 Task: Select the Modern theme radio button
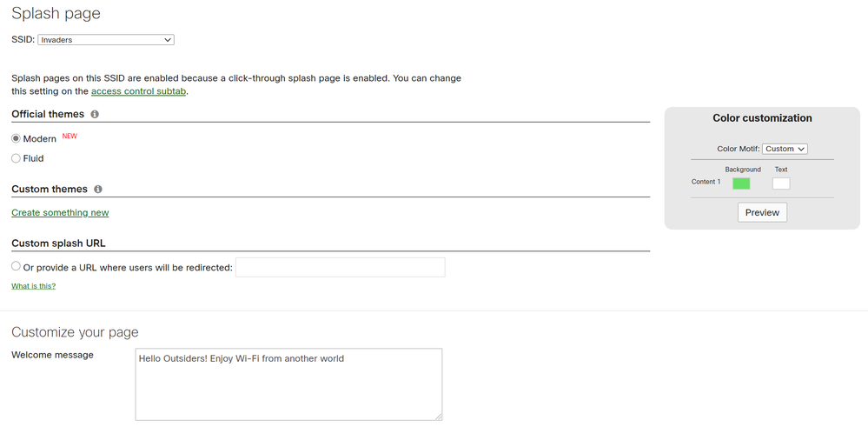(x=16, y=138)
